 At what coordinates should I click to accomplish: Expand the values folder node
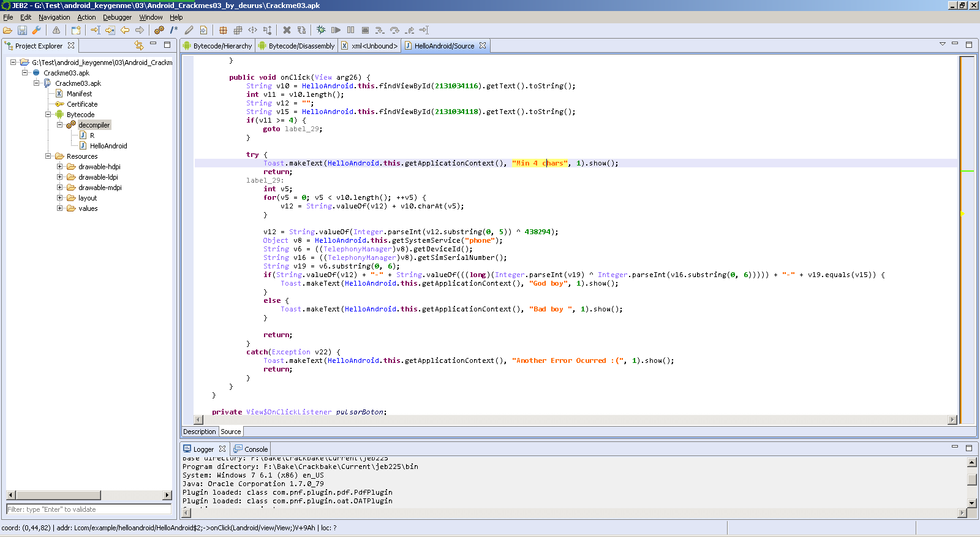[x=60, y=208]
